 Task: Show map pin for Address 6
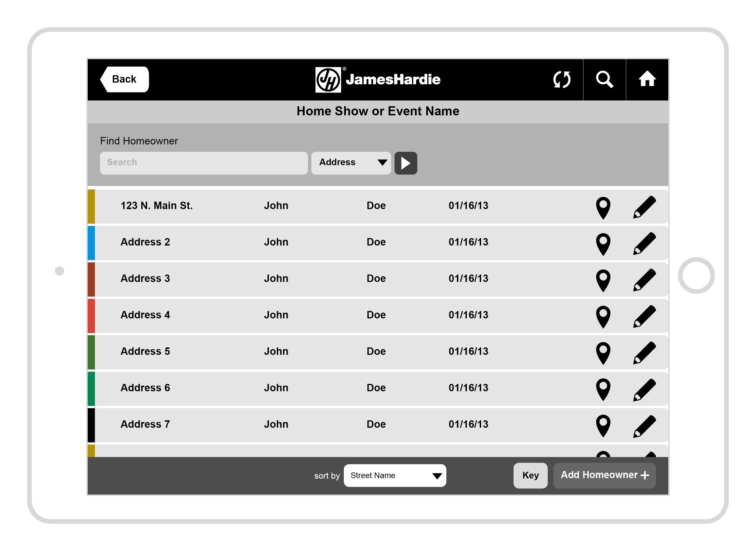coord(603,390)
